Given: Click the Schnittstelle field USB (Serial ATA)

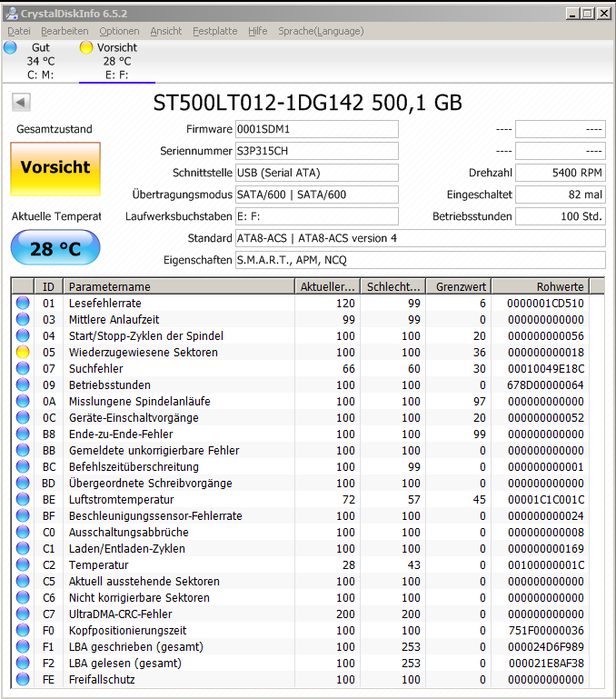Looking at the screenshot, I should tap(316, 173).
